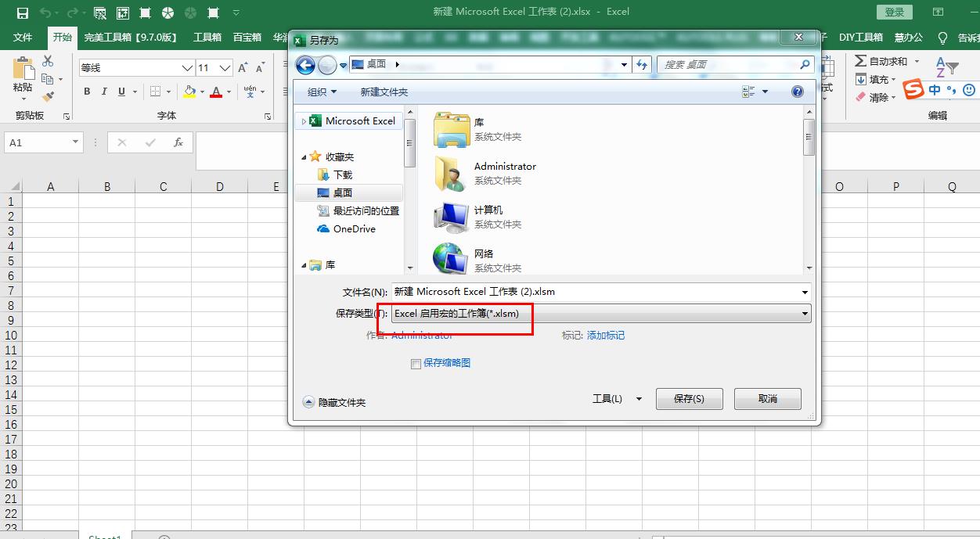This screenshot has height=539, width=980.
Task: Click the blue help question mark icon
Action: (797, 92)
